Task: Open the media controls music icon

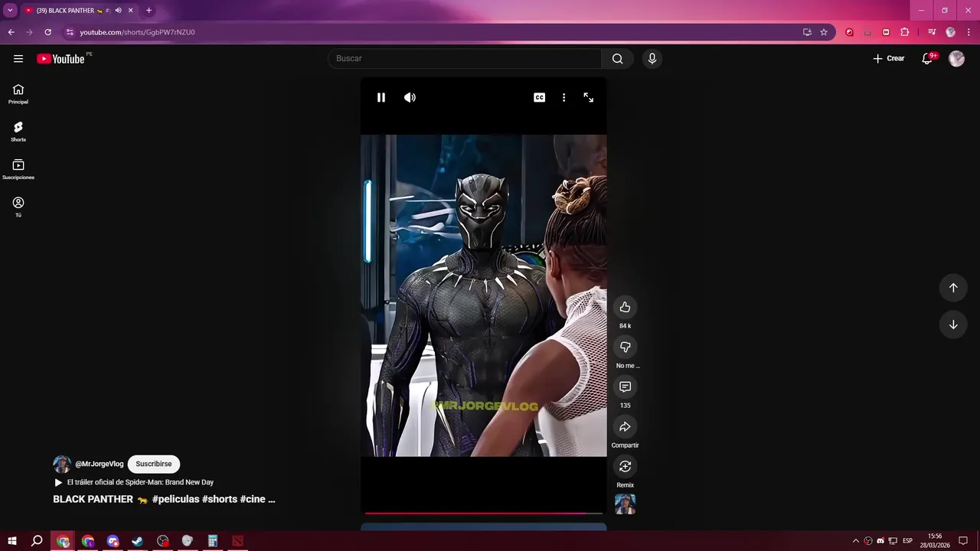Action: tap(932, 32)
